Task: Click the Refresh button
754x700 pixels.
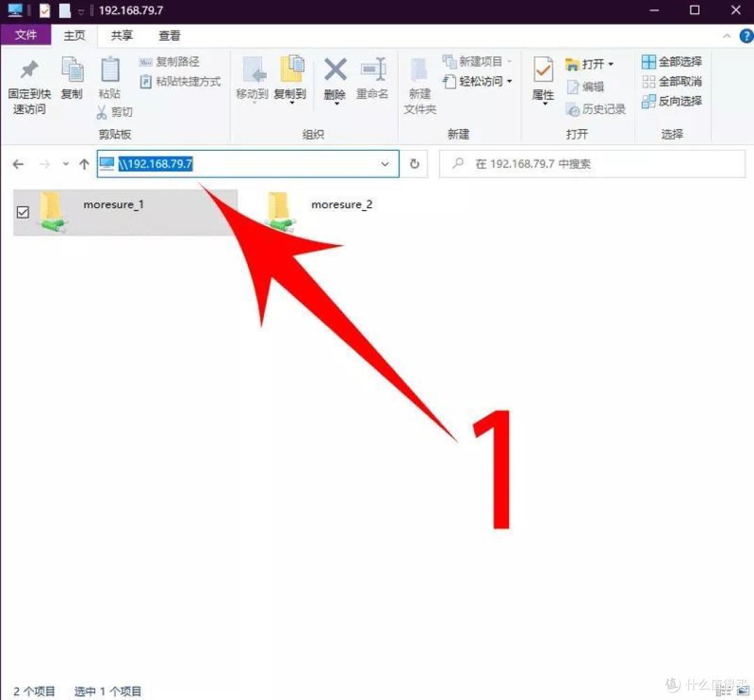Action: point(415,164)
